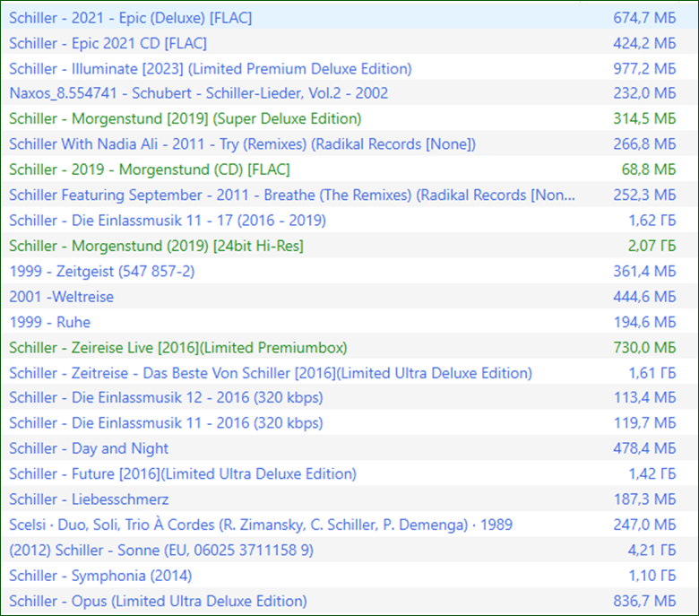Open 'Schiller - Die Einlassmusik 11 - 2016 (320 kbps)'

point(166,422)
